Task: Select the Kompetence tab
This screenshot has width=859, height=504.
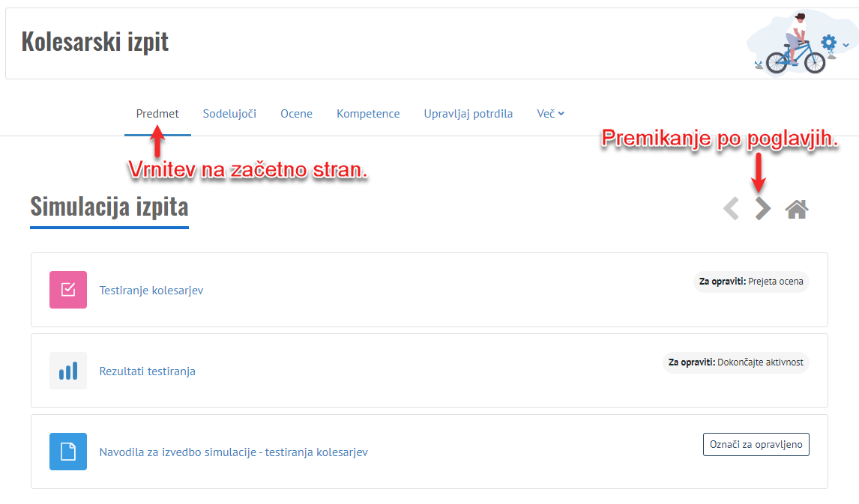Action: (368, 114)
